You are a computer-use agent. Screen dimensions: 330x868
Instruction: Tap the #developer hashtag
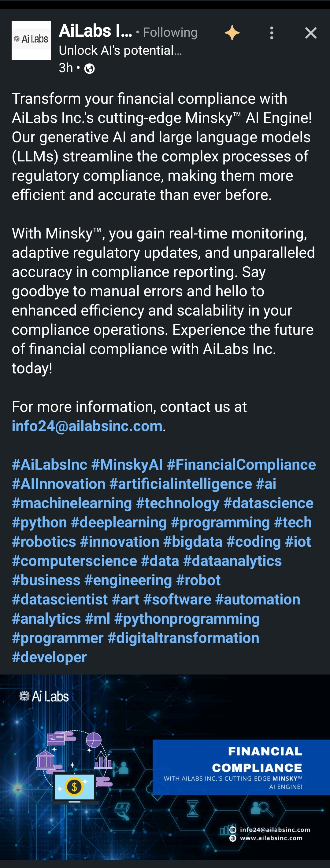[49, 657]
